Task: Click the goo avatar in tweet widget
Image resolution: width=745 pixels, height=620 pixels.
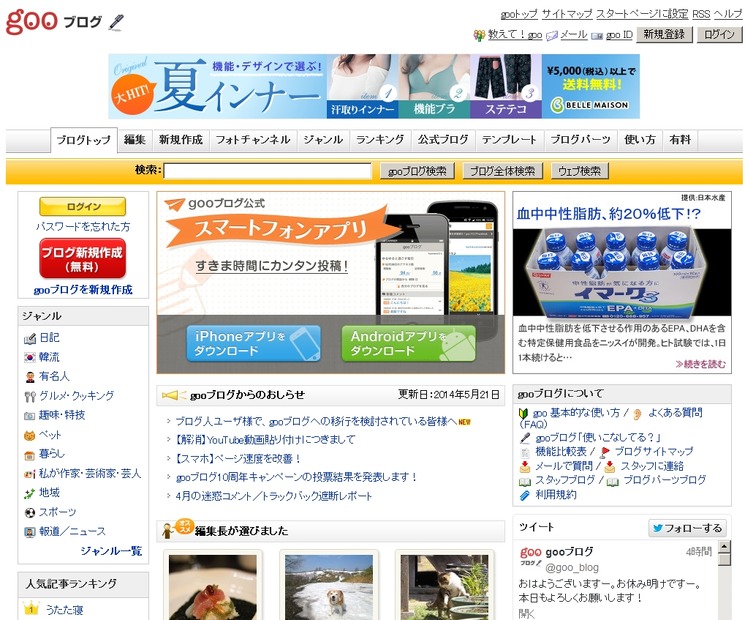Action: [531, 555]
